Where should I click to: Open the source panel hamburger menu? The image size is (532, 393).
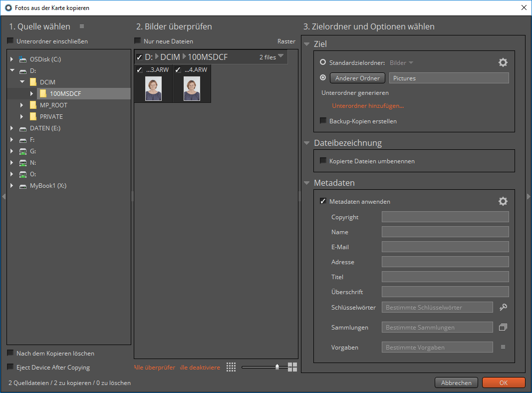pyautogui.click(x=82, y=26)
